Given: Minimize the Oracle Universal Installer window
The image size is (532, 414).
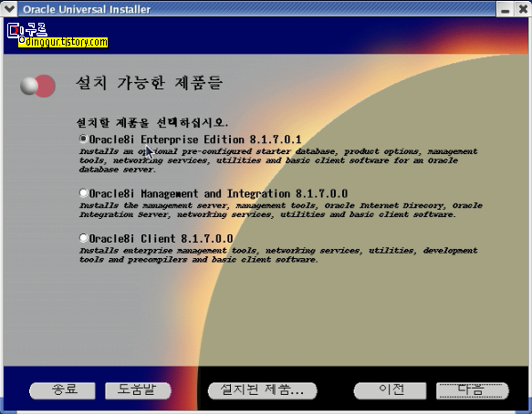Looking at the screenshot, I should (x=506, y=9).
